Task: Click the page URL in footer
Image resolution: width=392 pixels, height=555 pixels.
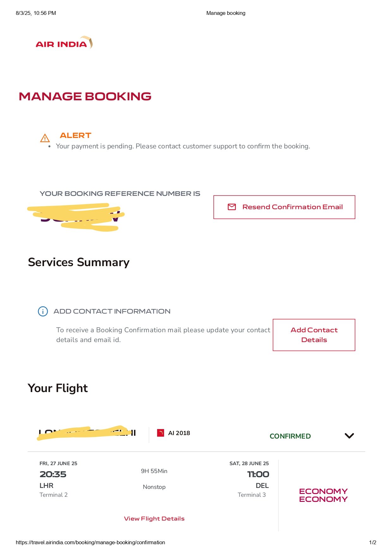Action: click(x=90, y=542)
